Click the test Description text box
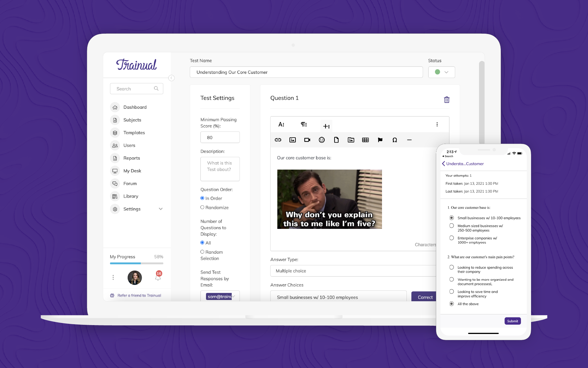The height and width of the screenshot is (368, 588). 220,169
